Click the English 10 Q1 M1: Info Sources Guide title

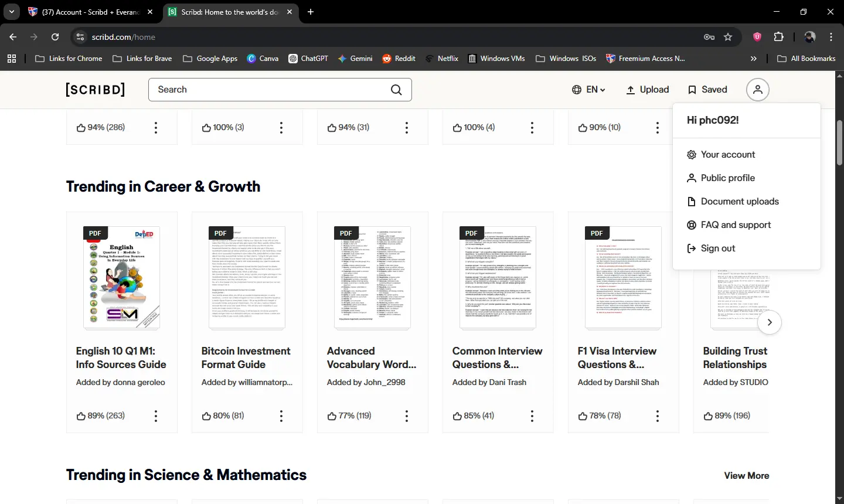pyautogui.click(x=121, y=358)
